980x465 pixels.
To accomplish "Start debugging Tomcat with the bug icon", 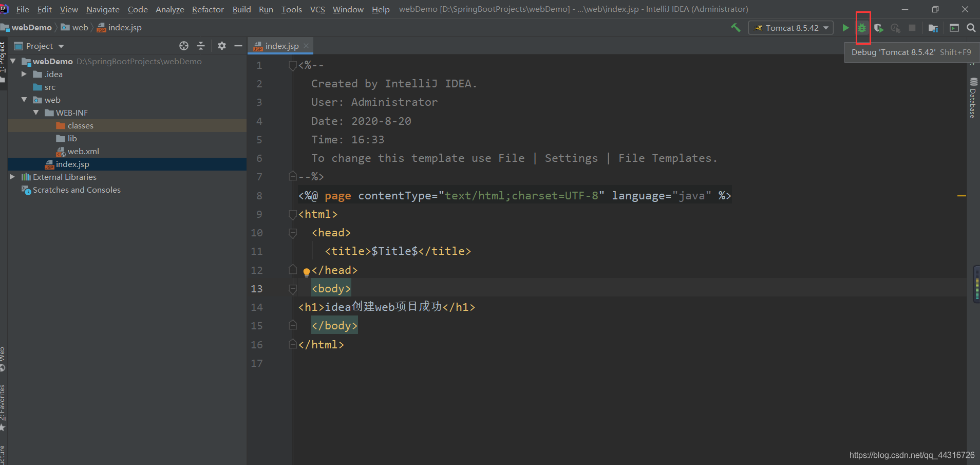I will tap(862, 28).
